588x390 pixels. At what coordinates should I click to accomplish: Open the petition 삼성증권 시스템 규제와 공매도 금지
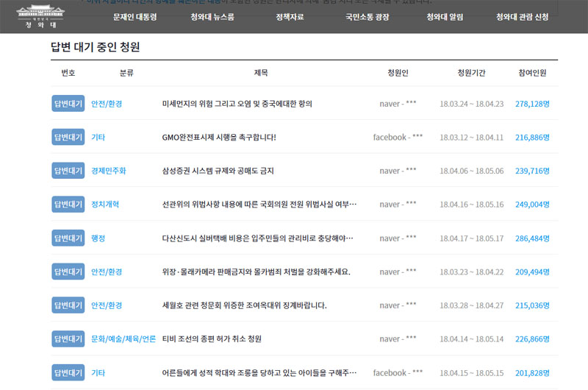pos(218,171)
